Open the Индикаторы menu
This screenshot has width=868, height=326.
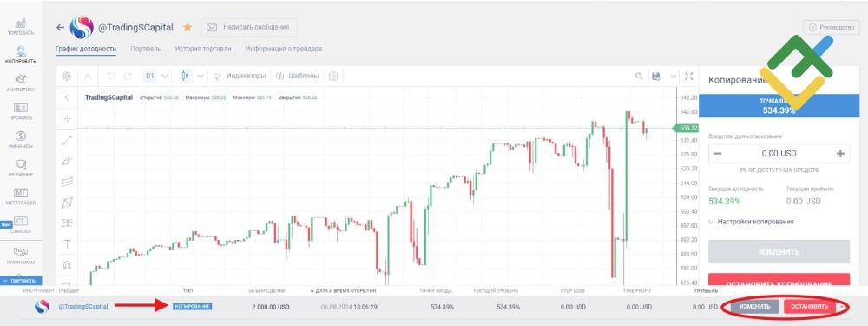[240, 76]
